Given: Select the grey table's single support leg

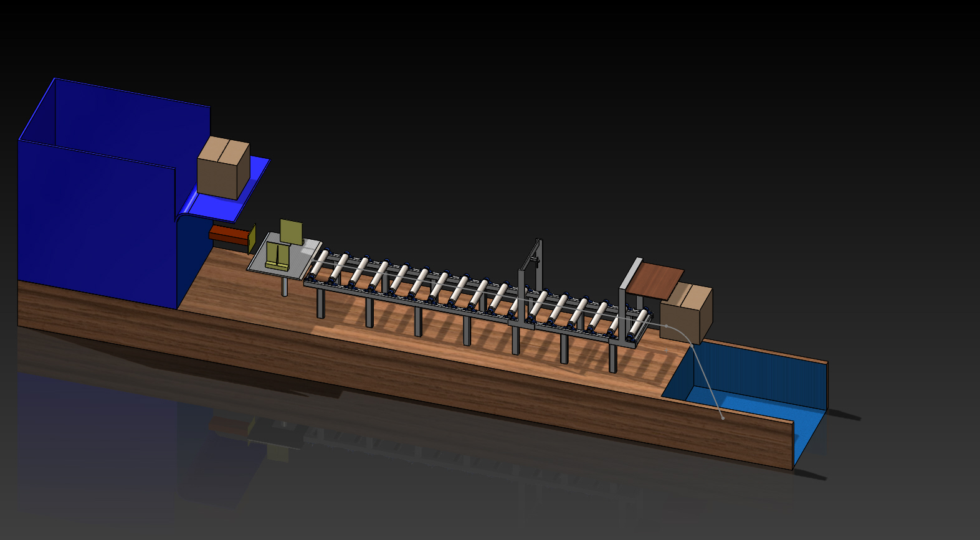Looking at the screenshot, I should [x=285, y=287].
